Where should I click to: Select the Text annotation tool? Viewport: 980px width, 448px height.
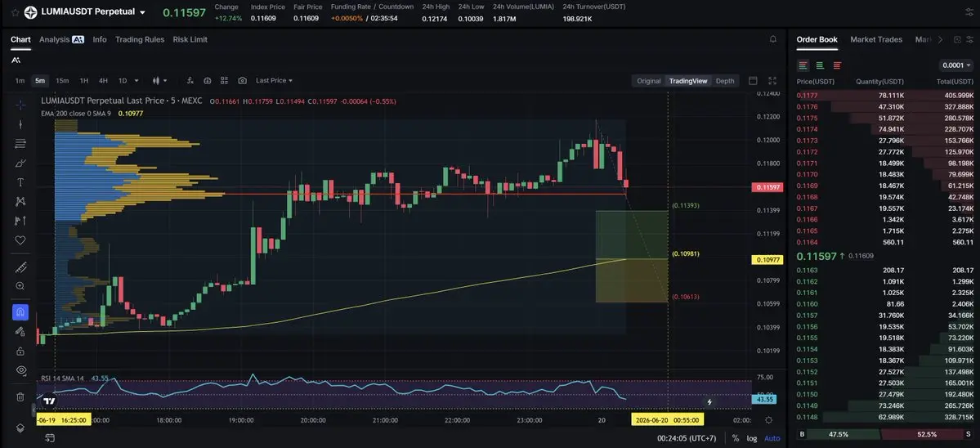tap(20, 182)
